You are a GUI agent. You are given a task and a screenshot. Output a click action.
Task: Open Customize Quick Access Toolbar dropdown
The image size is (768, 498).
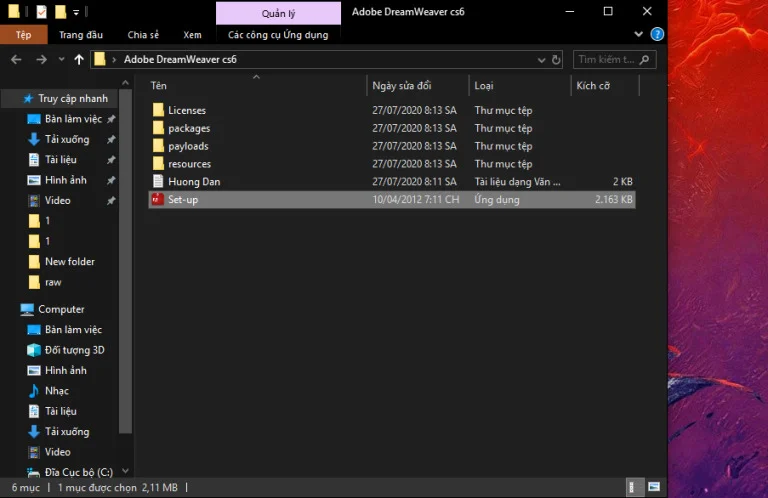[x=76, y=12]
